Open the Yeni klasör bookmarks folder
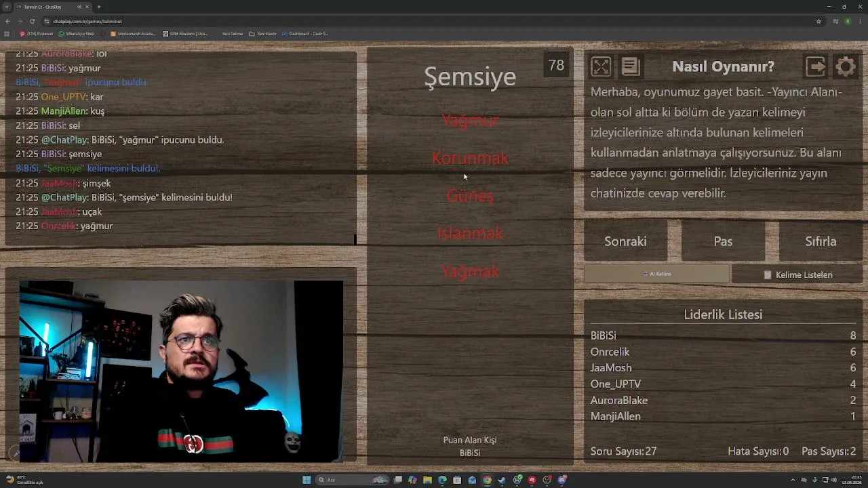 point(262,33)
